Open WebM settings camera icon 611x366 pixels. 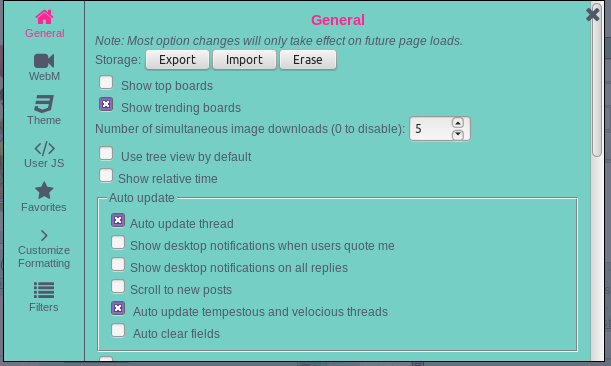pyautogui.click(x=44, y=61)
